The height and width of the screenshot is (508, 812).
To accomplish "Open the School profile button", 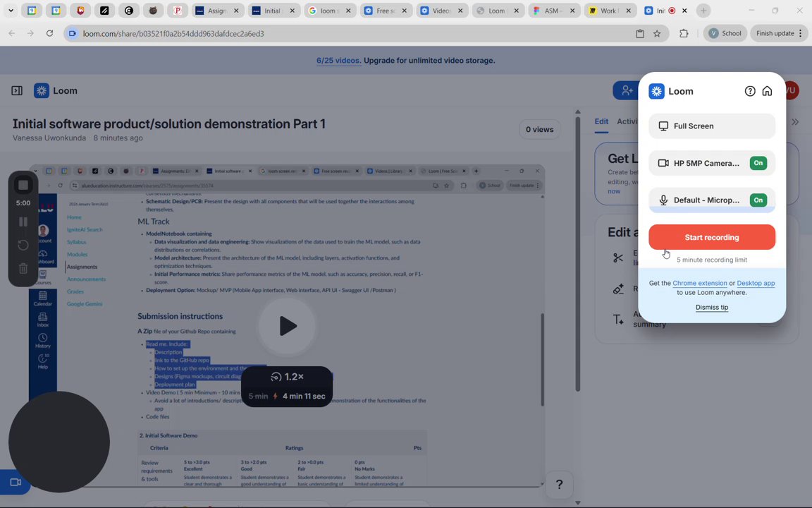I will click(x=725, y=33).
